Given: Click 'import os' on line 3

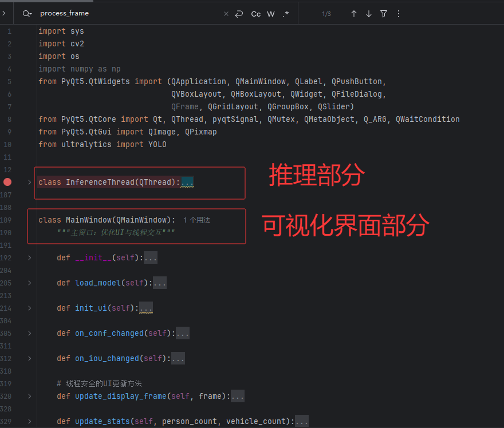Looking at the screenshot, I should (x=59, y=56).
